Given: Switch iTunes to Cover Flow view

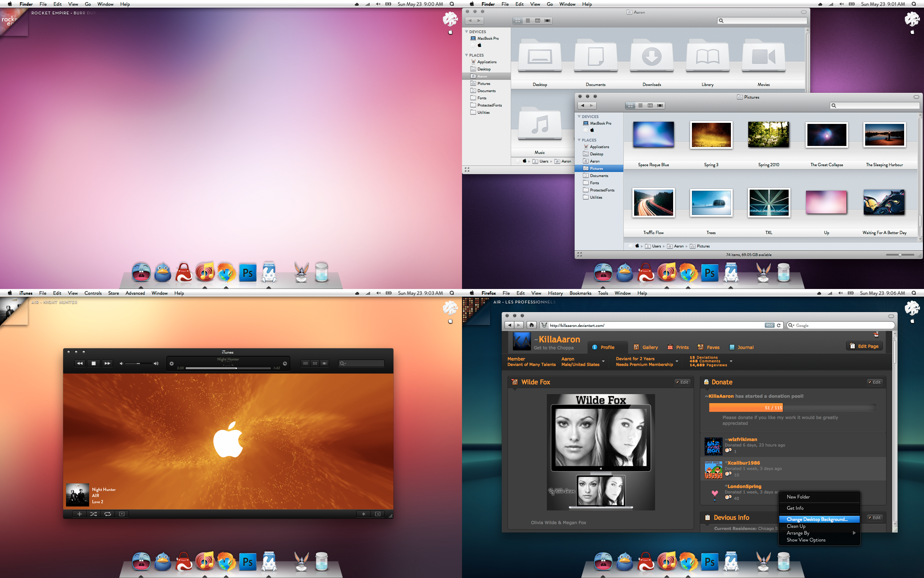Looking at the screenshot, I should pos(324,363).
